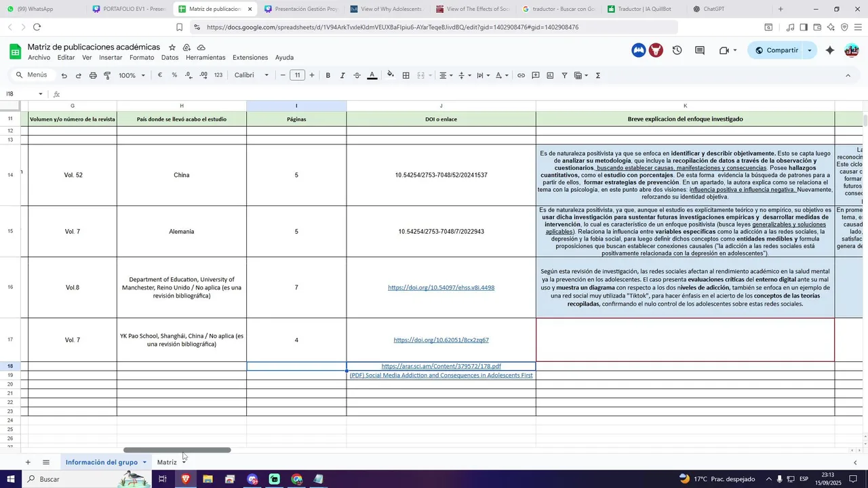Open the Datos menu
Image resolution: width=868 pixels, height=488 pixels.
pos(170,58)
